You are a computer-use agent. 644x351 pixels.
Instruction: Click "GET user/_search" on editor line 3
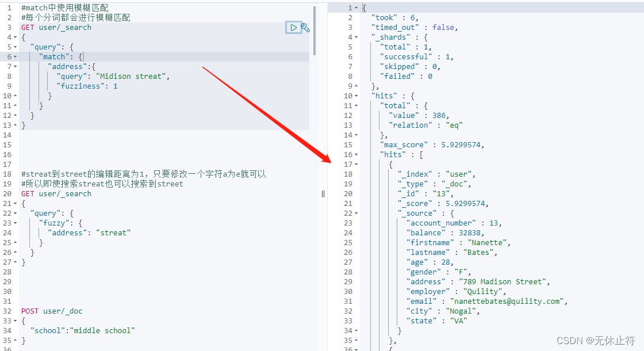pyautogui.click(x=56, y=28)
